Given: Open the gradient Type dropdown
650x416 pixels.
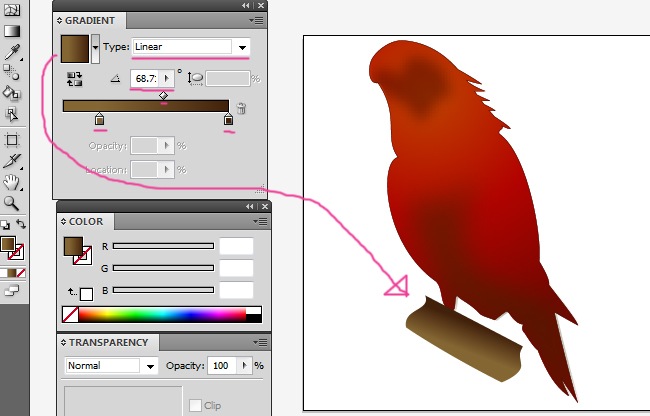Looking at the screenshot, I should [x=241, y=47].
